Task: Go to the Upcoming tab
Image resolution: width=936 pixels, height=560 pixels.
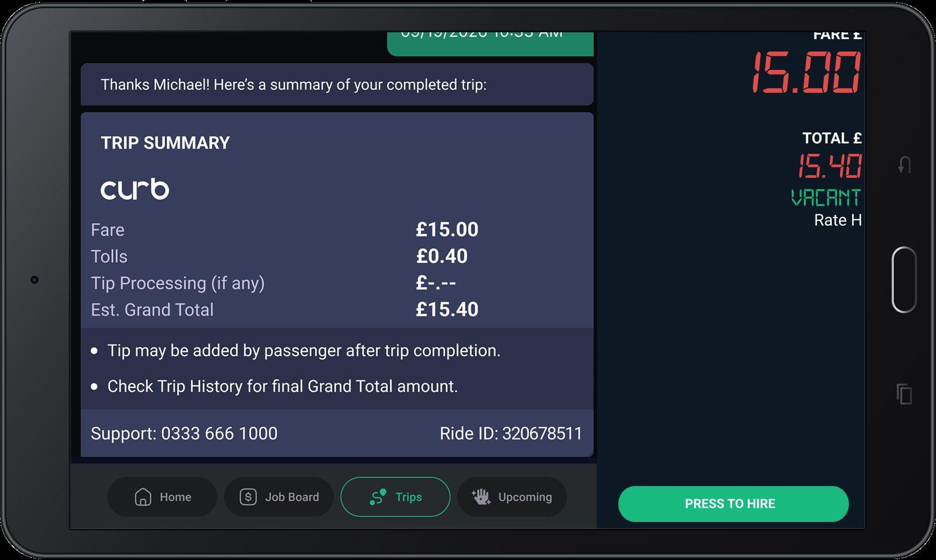Action: click(x=525, y=497)
